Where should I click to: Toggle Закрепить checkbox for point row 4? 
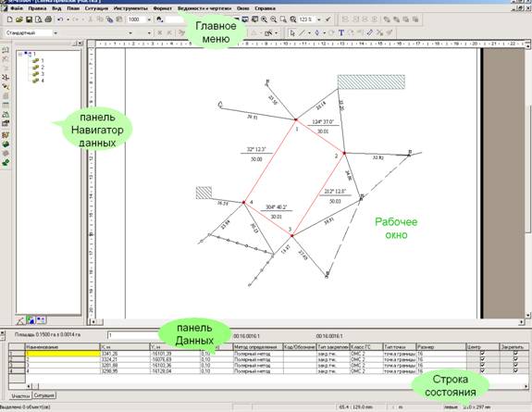515,371
